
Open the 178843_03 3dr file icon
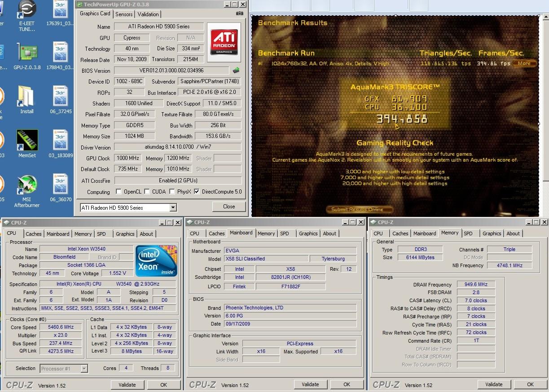(x=60, y=53)
